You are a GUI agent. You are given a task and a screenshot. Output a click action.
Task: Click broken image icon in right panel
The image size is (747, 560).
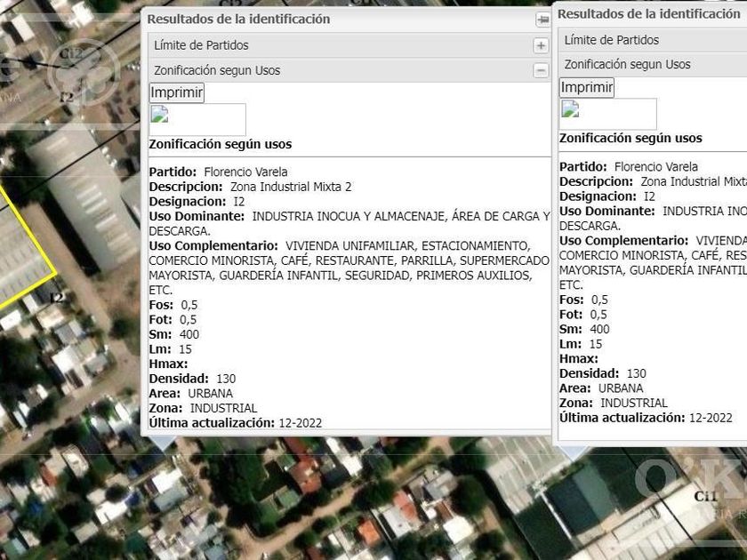tap(570, 108)
